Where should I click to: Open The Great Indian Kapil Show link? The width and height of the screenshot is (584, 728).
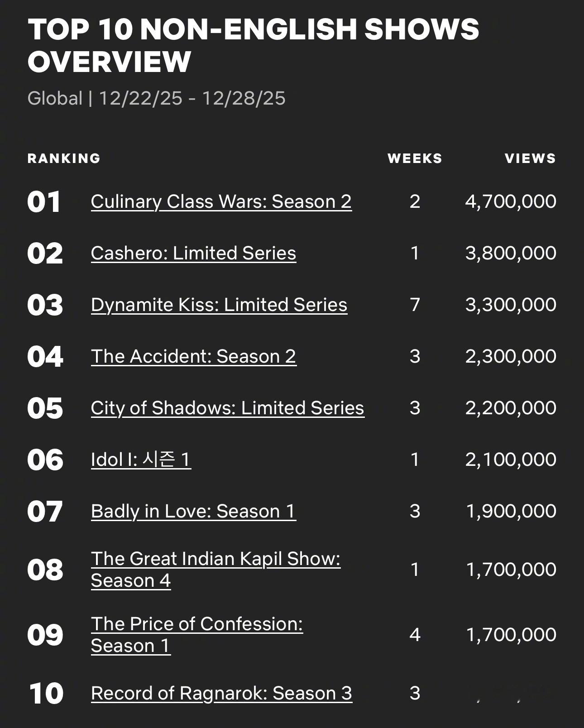click(x=215, y=570)
